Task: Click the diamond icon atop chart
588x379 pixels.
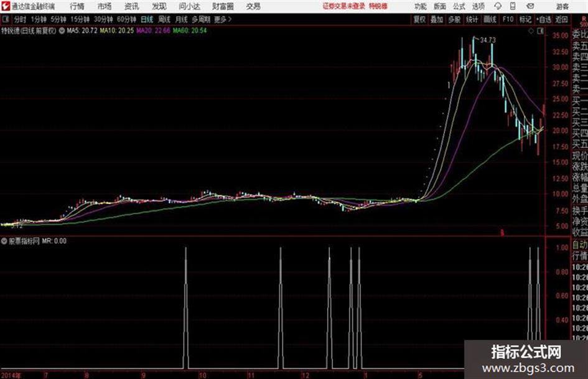Action: pyautogui.click(x=531, y=31)
